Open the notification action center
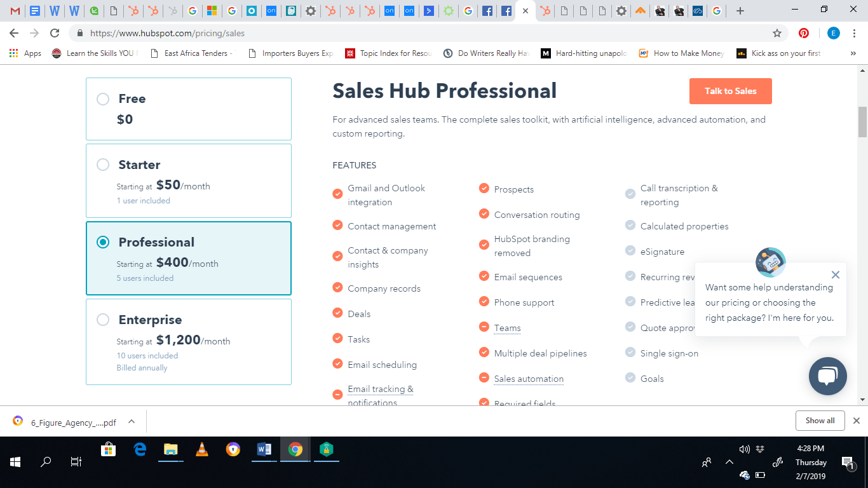Viewport: 868px width, 488px height. pos(848,463)
